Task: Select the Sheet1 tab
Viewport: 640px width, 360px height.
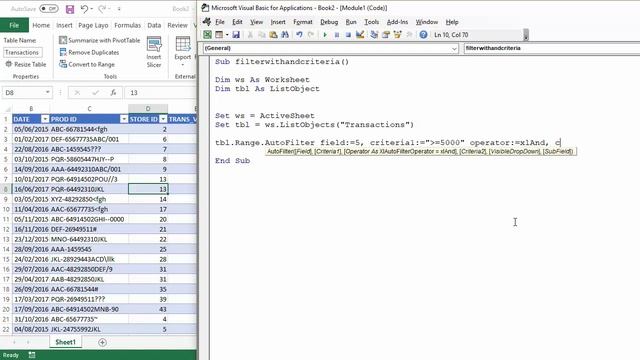Action: tap(66, 342)
